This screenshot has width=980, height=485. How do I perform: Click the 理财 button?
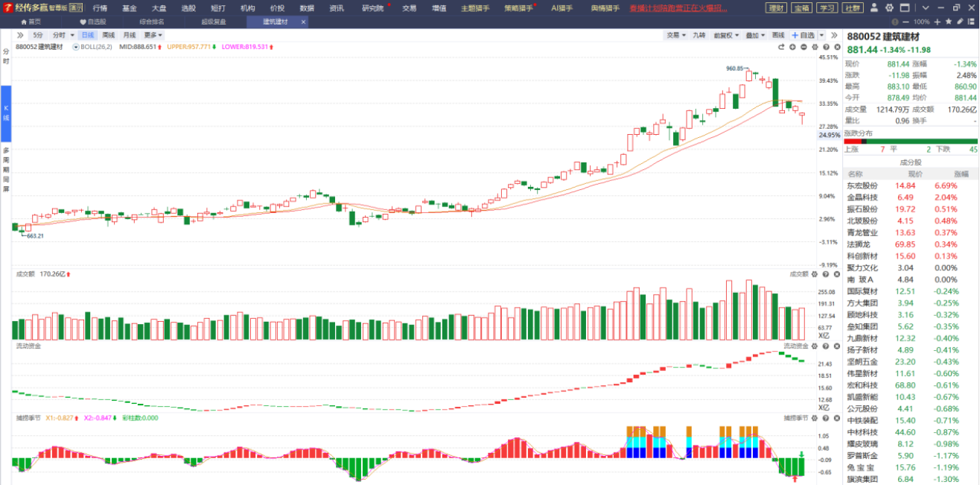(x=776, y=7)
